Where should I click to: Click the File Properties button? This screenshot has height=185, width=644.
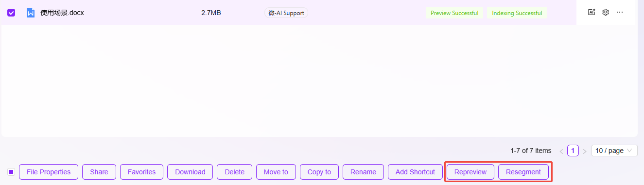point(49,172)
